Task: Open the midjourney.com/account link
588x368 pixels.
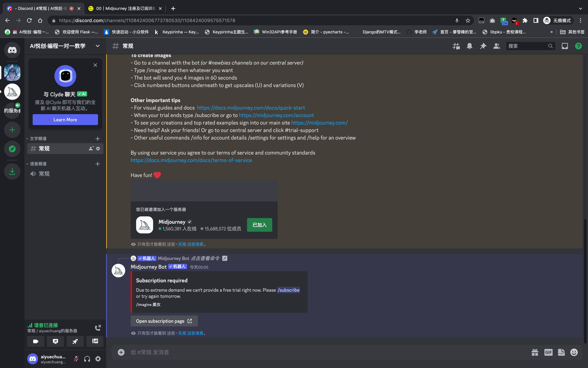Action: 276,115
